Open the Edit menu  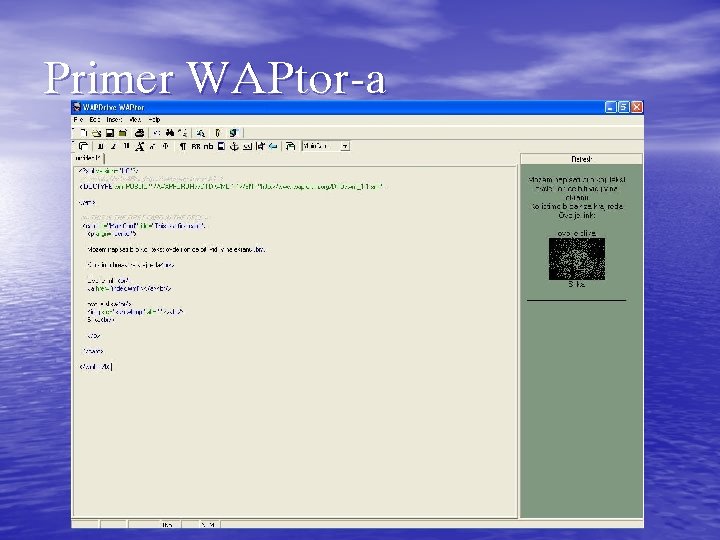pyautogui.click(x=95, y=119)
